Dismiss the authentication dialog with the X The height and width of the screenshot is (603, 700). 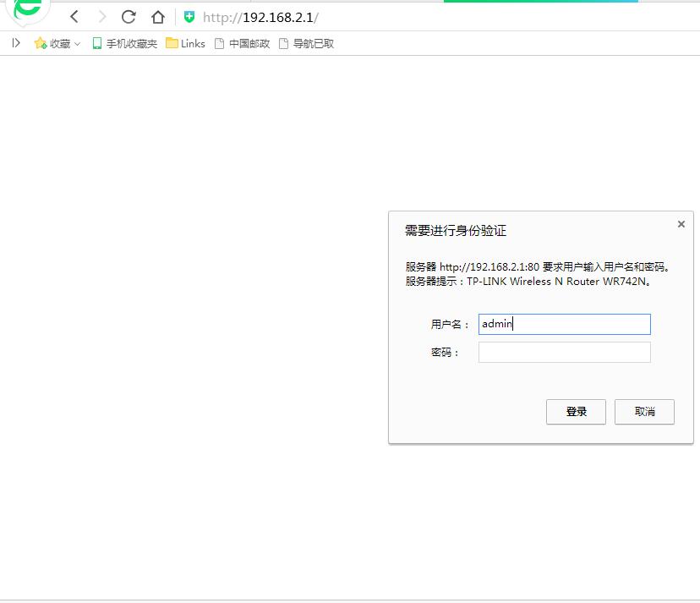[681, 224]
